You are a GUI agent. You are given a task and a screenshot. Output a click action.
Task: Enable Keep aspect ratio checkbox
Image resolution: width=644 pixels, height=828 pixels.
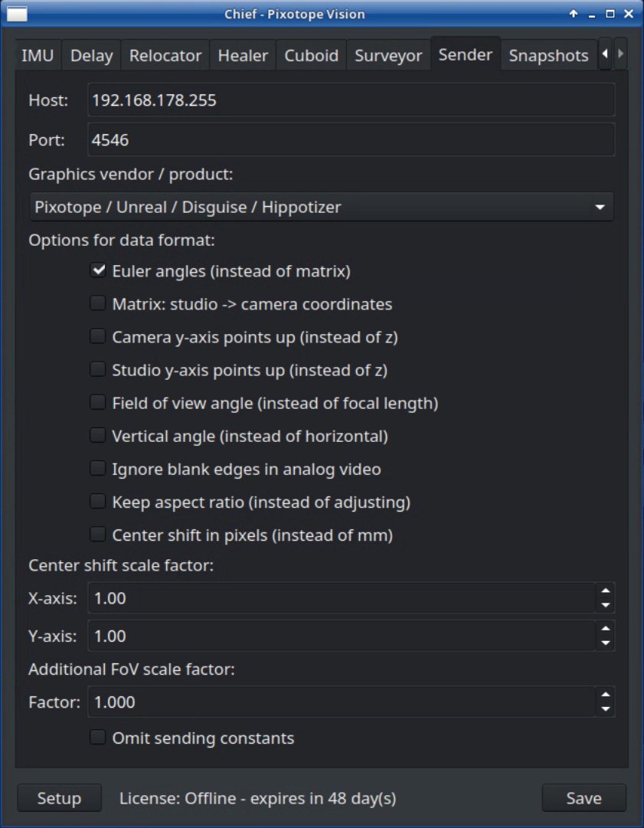pyautogui.click(x=98, y=502)
